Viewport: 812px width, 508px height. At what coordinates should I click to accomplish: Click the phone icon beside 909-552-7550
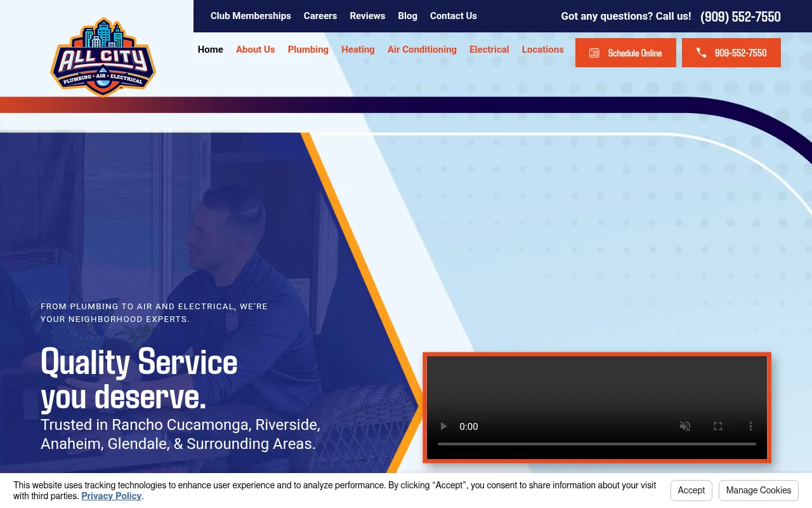tap(701, 53)
